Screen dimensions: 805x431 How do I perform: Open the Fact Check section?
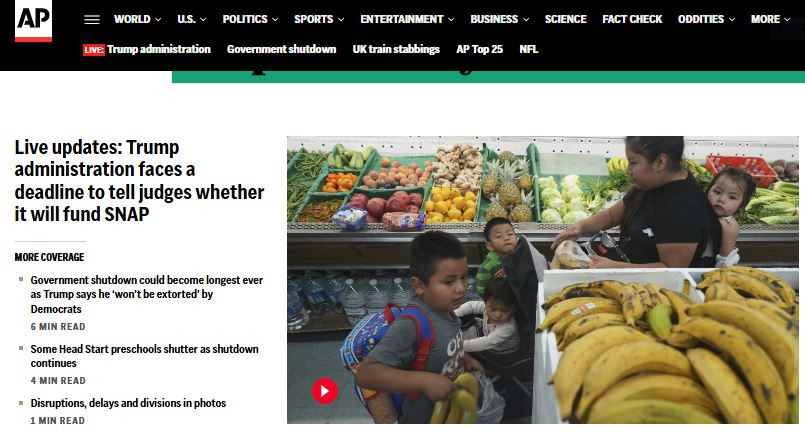click(632, 19)
